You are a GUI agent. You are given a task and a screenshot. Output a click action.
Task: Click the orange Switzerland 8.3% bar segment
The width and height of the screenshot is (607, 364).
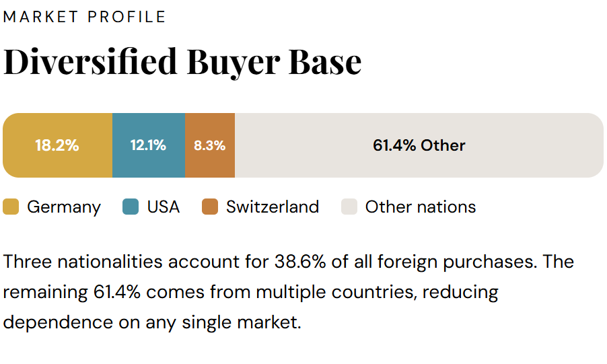pyautogui.click(x=210, y=145)
